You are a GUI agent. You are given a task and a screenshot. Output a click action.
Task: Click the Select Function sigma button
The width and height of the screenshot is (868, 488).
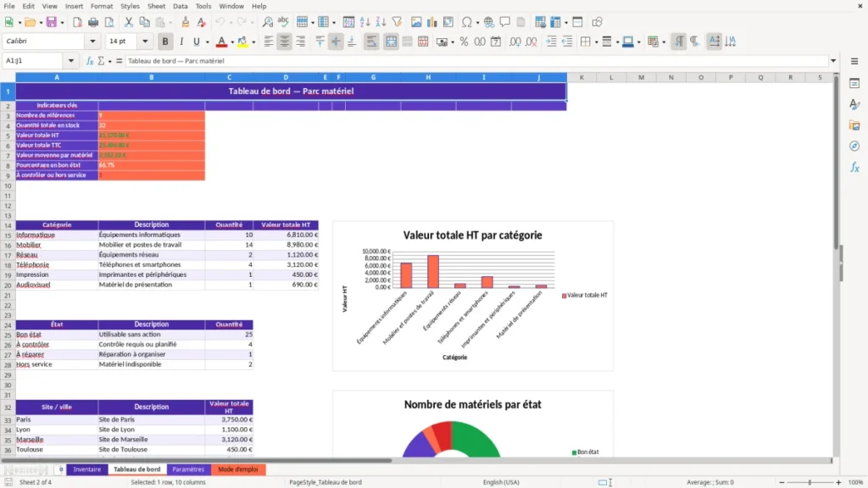pyautogui.click(x=102, y=61)
